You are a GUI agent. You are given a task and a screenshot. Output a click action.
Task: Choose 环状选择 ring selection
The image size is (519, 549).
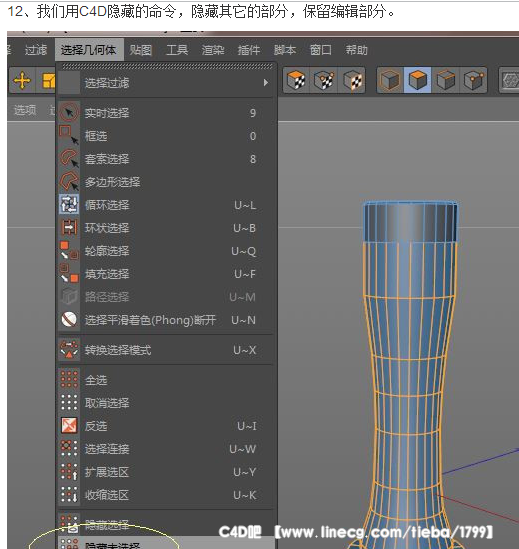tap(166, 228)
